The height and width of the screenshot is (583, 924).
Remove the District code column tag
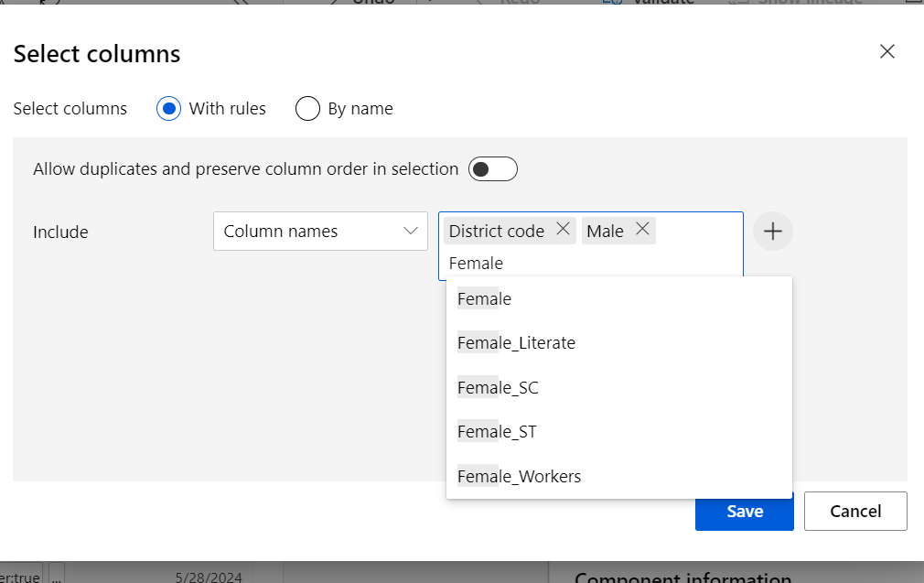[x=563, y=230]
